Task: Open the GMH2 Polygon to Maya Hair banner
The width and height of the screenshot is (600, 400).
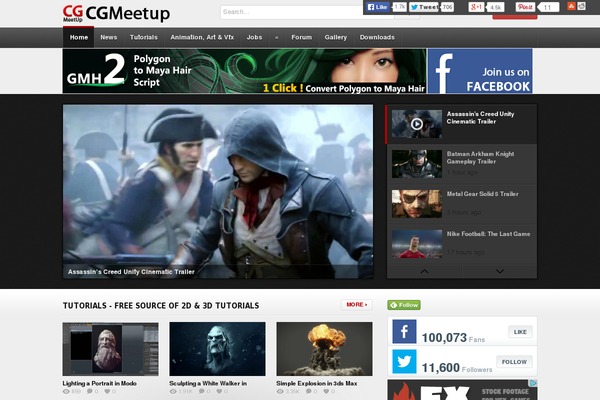Action: click(x=244, y=71)
